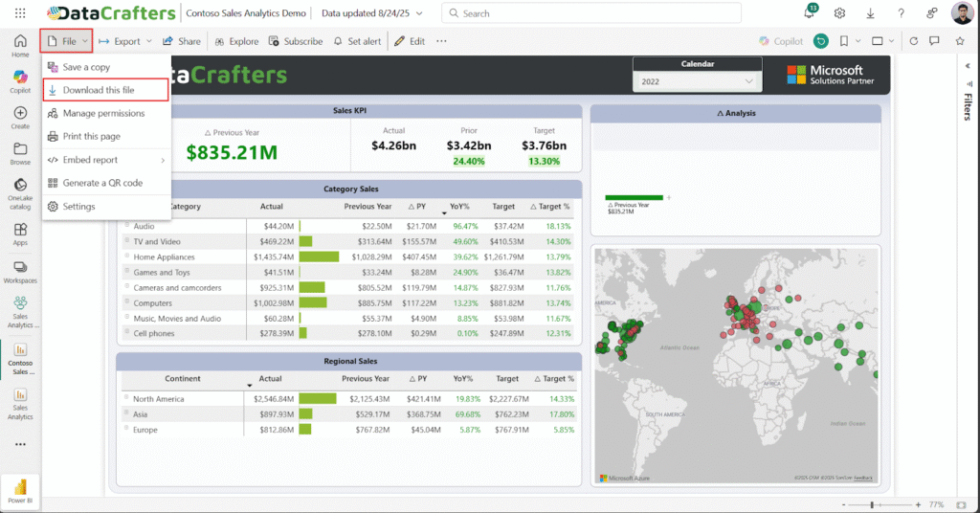Add report to favorites with star icon
The width and height of the screenshot is (980, 513).
pos(960,41)
